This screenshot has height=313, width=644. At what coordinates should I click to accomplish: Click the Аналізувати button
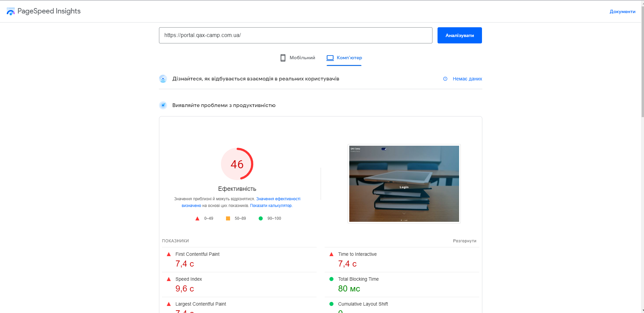tap(460, 35)
